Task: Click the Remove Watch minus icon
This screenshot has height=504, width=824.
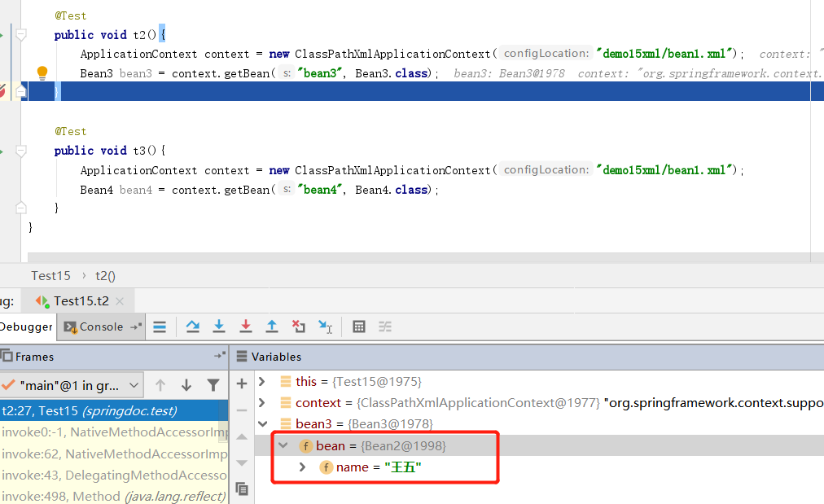Action: tap(242, 410)
